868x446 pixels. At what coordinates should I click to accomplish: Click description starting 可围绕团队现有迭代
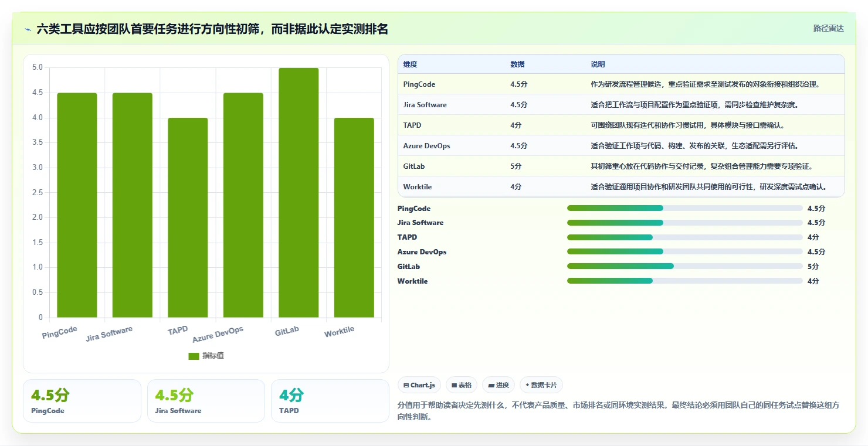tap(687, 125)
